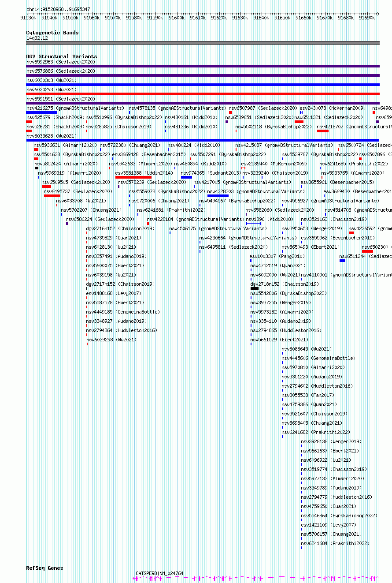
Task: Click the red glyph under esv2589440
Action: 243,168
